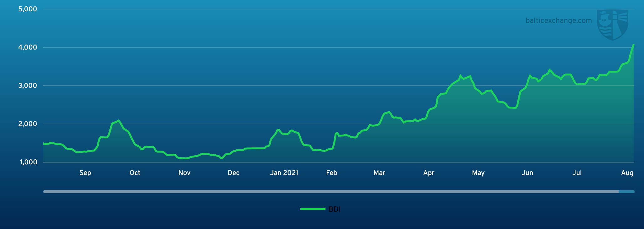
Task: Click the 'Apr' x-axis label
Action: [429, 173]
